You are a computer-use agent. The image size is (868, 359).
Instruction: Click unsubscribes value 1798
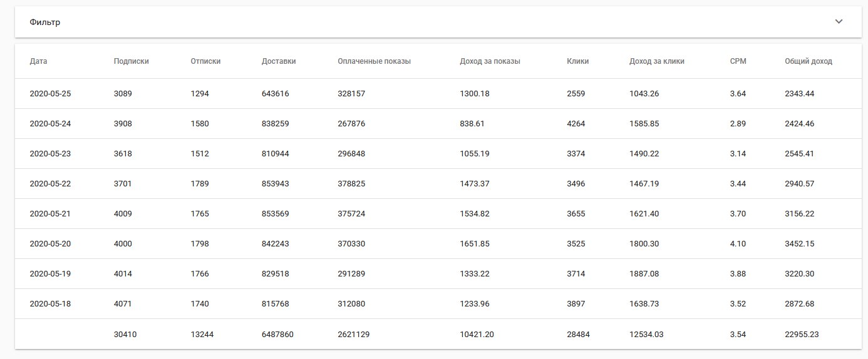pos(200,244)
